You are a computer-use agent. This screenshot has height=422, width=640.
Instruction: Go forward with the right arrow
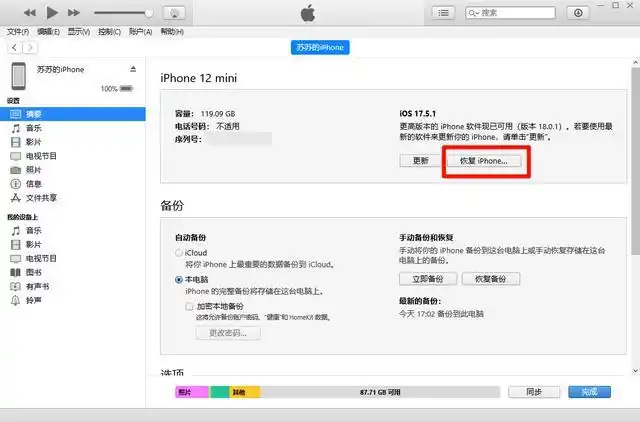click(x=30, y=48)
